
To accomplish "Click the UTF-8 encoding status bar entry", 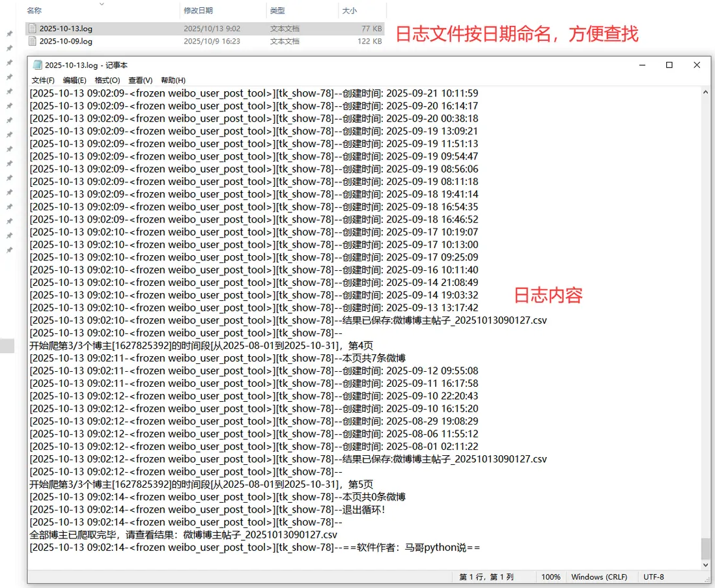I will point(653,577).
